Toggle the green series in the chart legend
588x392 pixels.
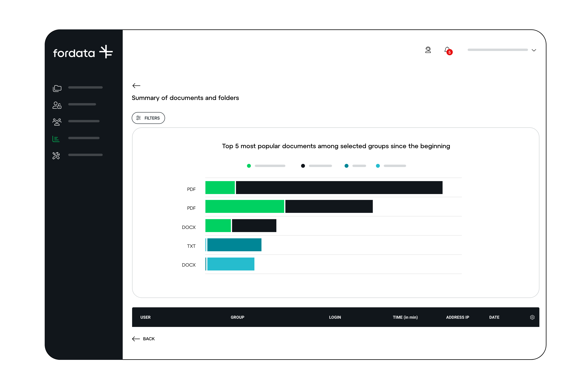(249, 166)
